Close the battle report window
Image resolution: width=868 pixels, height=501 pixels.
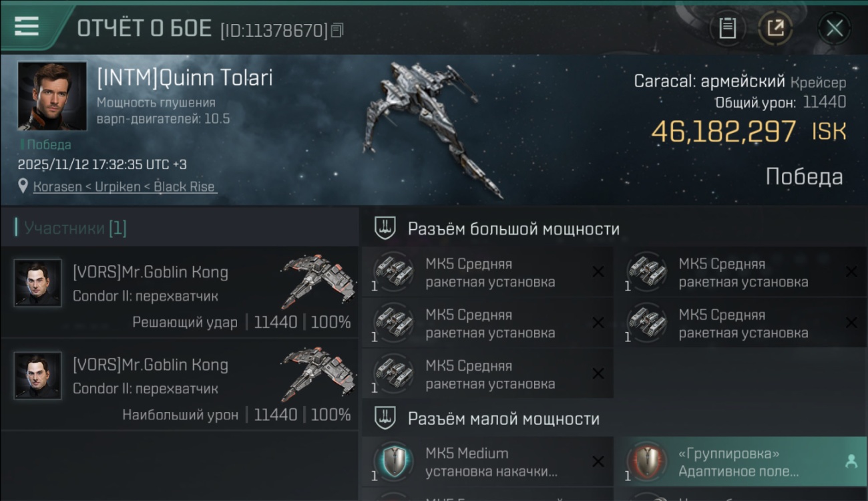(835, 28)
